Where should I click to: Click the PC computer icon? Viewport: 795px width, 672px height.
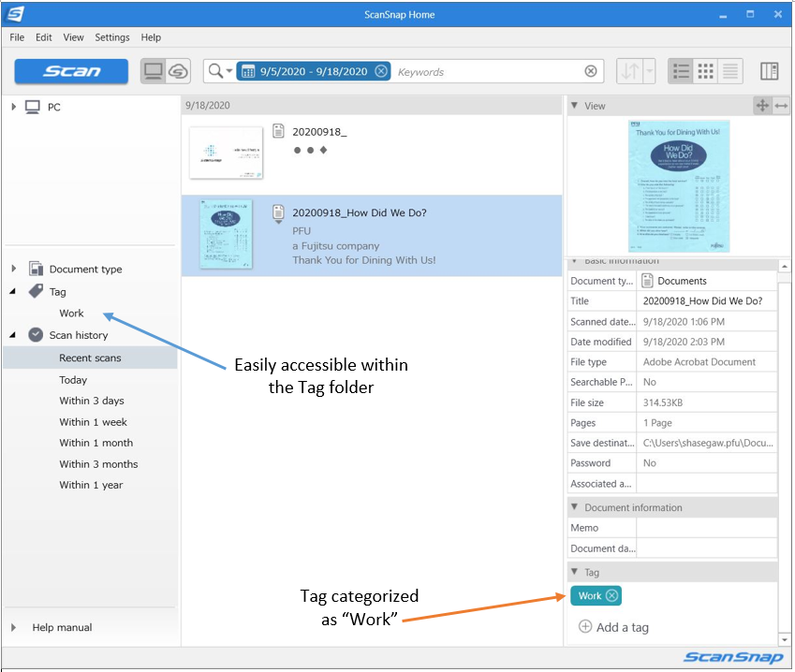[33, 107]
